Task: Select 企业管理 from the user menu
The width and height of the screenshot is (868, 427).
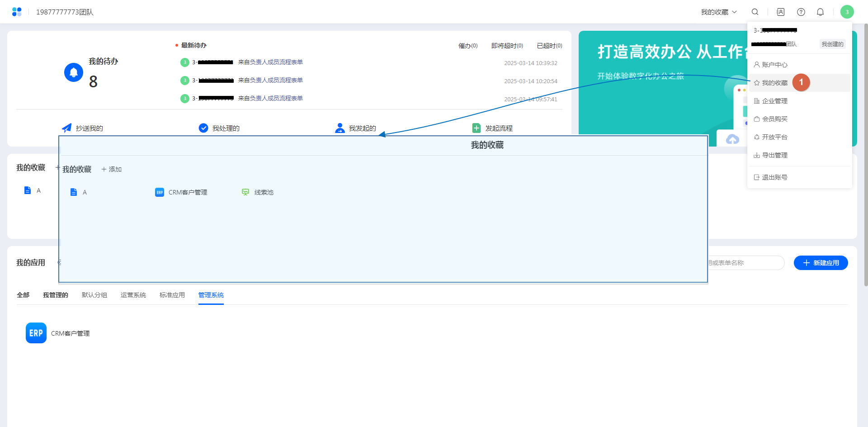Action: [x=774, y=101]
